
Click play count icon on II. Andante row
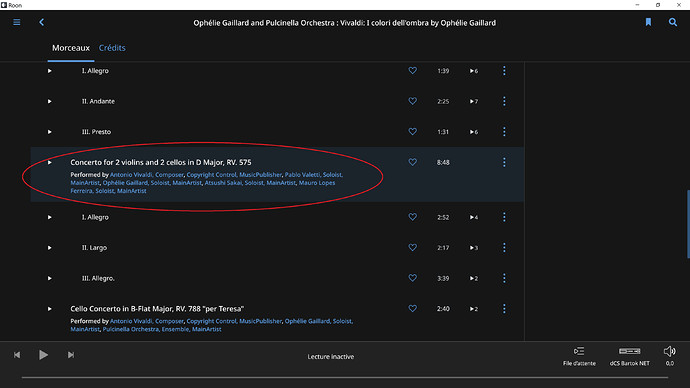(473, 102)
